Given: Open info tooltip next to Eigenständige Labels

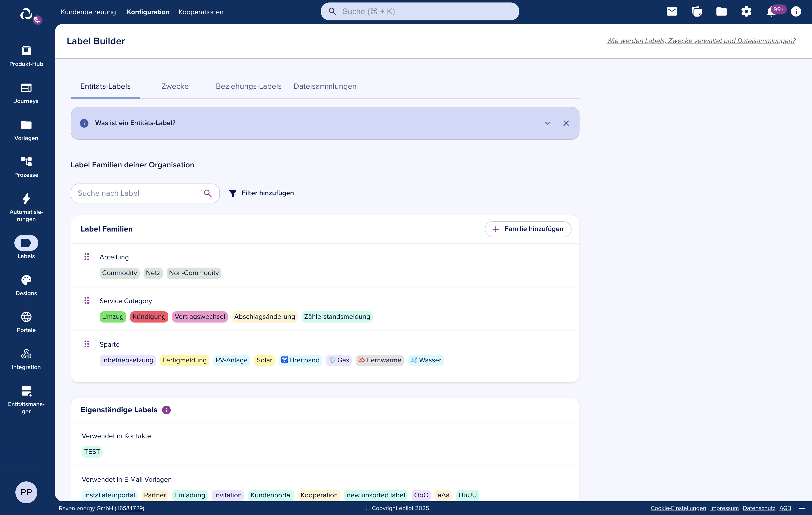Looking at the screenshot, I should (166, 410).
